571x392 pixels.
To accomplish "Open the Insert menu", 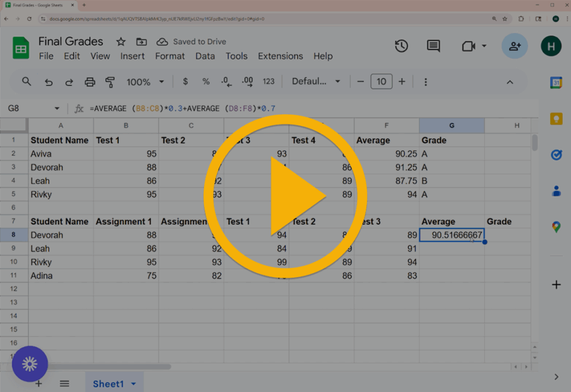I will coord(132,56).
